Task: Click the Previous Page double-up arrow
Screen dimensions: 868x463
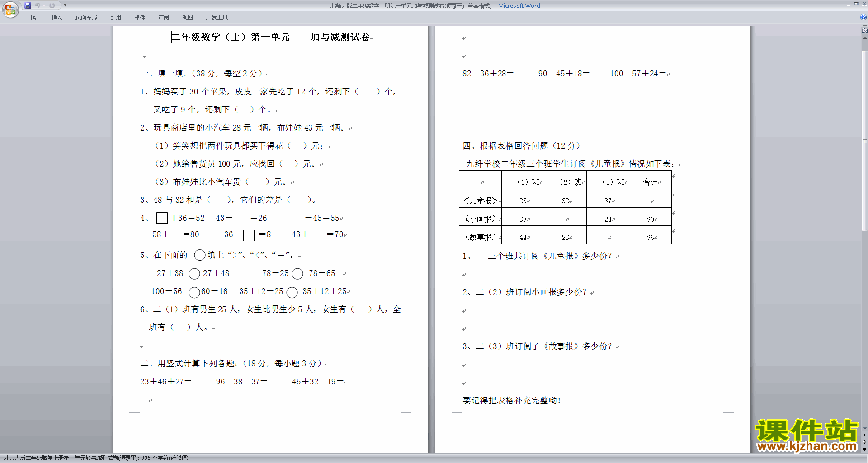Action: [x=864, y=435]
